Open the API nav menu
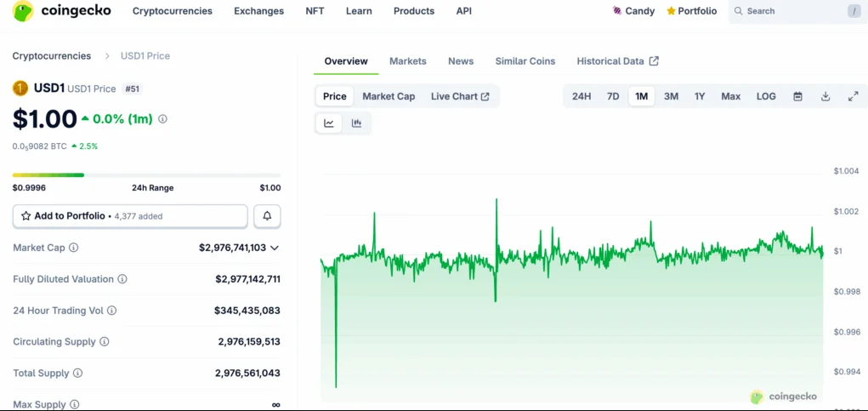 [x=464, y=11]
